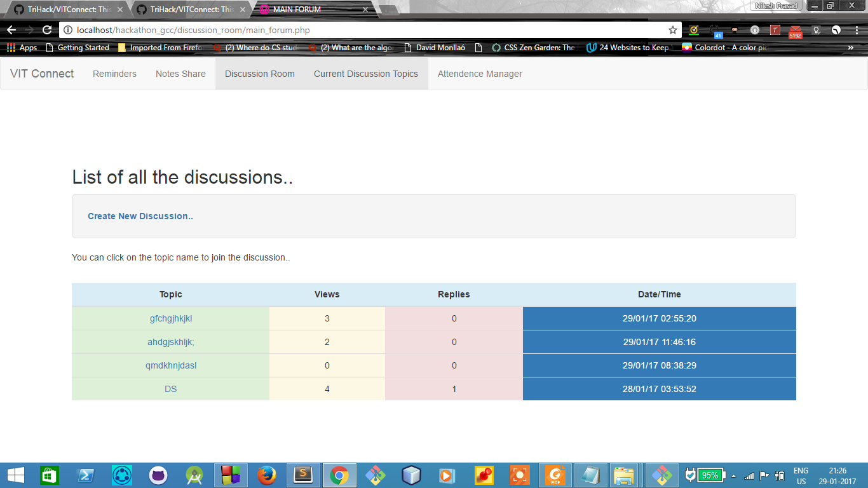The image size is (868, 488).
Task: Click the VIT Connect brand link
Action: (42, 74)
